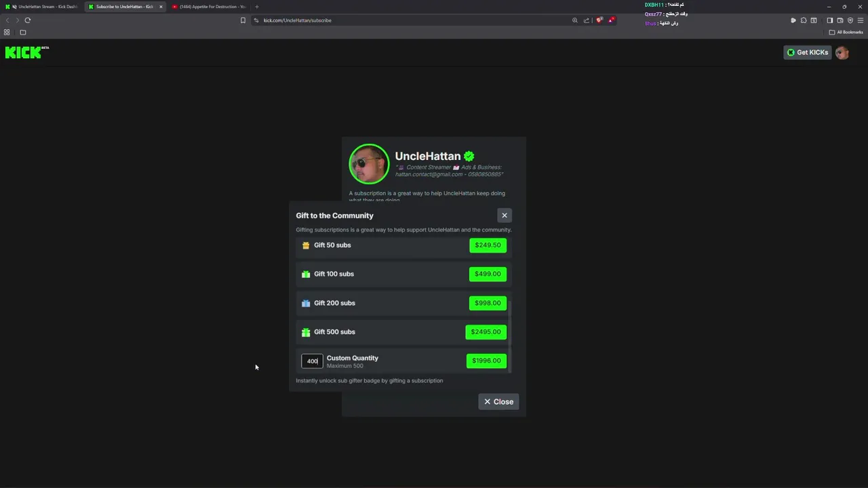Click the tab-shaped toolbar icon left of Extensions
868x488 pixels.
[x=793, y=20]
